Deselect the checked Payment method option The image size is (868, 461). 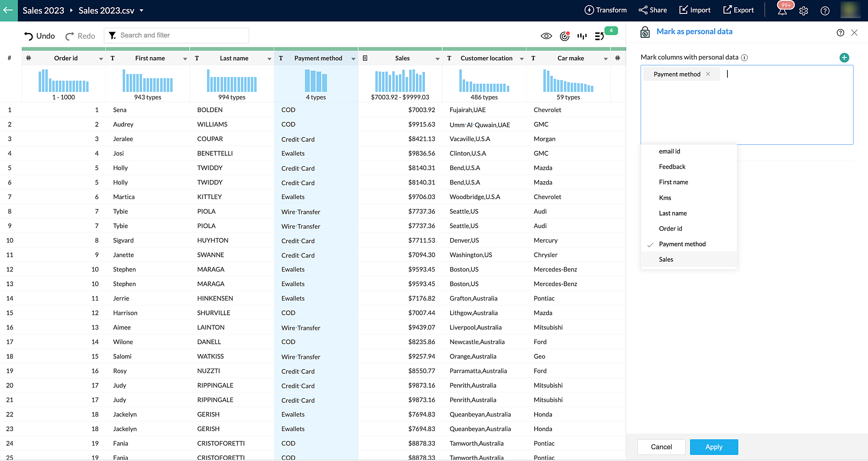pyautogui.click(x=682, y=244)
